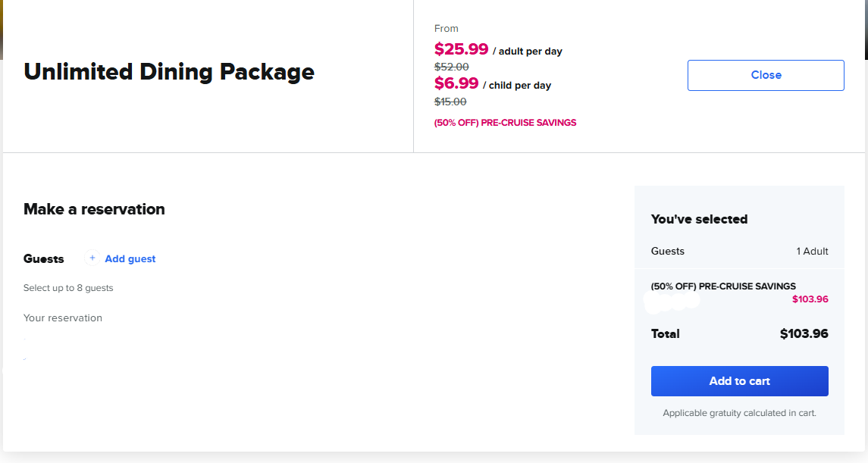The image size is (868, 463).
Task: Click the plus icon beside Add guest
Action: coord(92,258)
